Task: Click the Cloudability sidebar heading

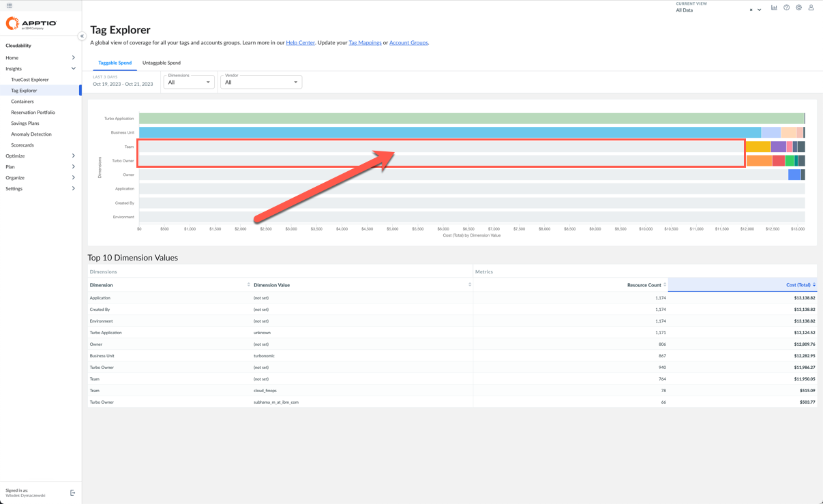Action: tap(18, 46)
